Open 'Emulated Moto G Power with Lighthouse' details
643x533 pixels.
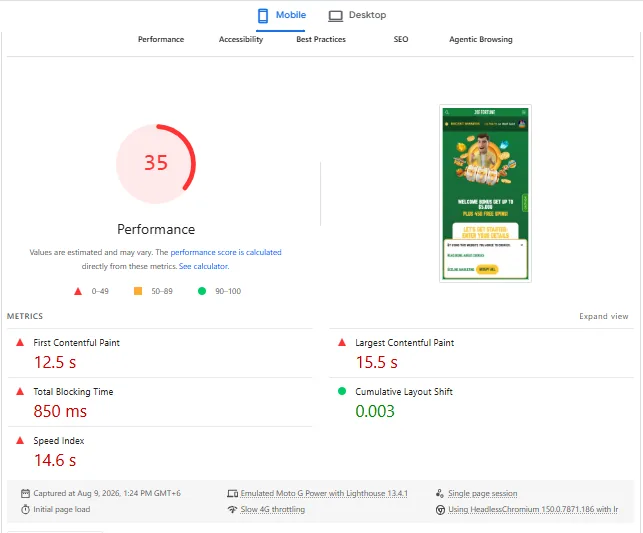(x=324, y=493)
